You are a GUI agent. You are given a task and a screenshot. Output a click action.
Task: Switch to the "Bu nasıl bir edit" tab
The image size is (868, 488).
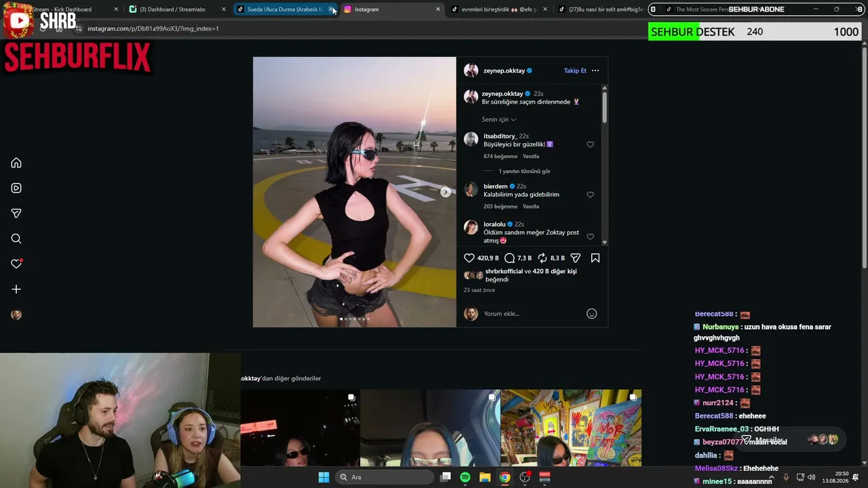point(601,9)
